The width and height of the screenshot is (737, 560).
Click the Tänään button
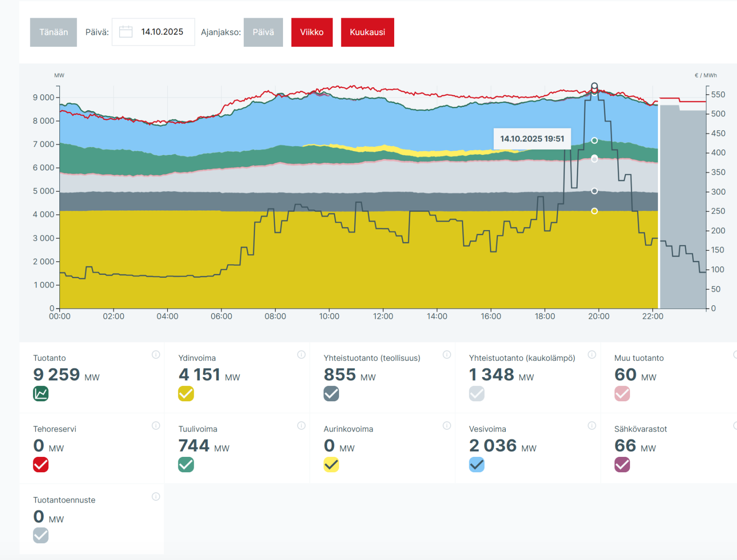(x=53, y=32)
